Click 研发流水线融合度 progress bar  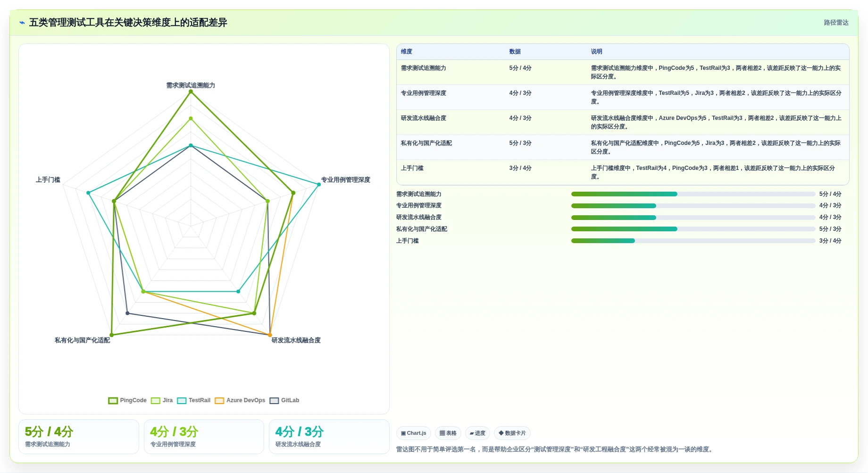tap(693, 218)
